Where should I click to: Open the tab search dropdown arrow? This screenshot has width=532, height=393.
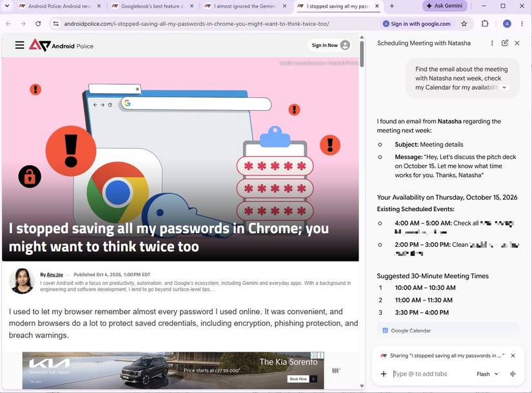[x=7, y=6]
